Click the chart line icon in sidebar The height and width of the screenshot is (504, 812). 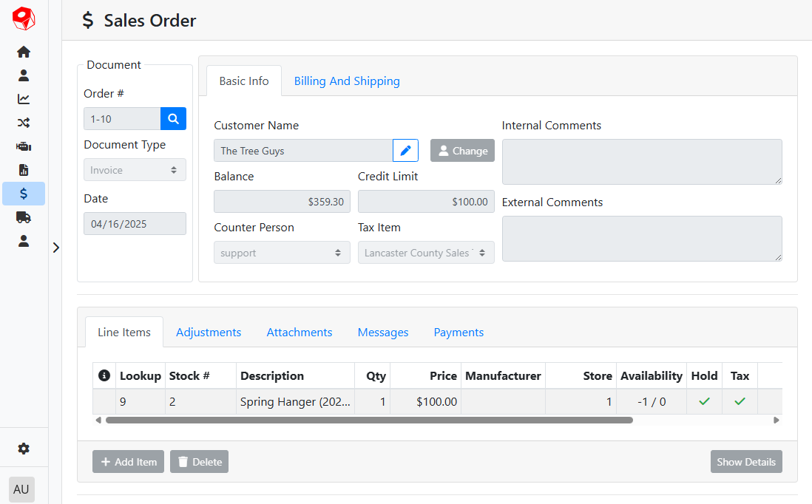24,99
